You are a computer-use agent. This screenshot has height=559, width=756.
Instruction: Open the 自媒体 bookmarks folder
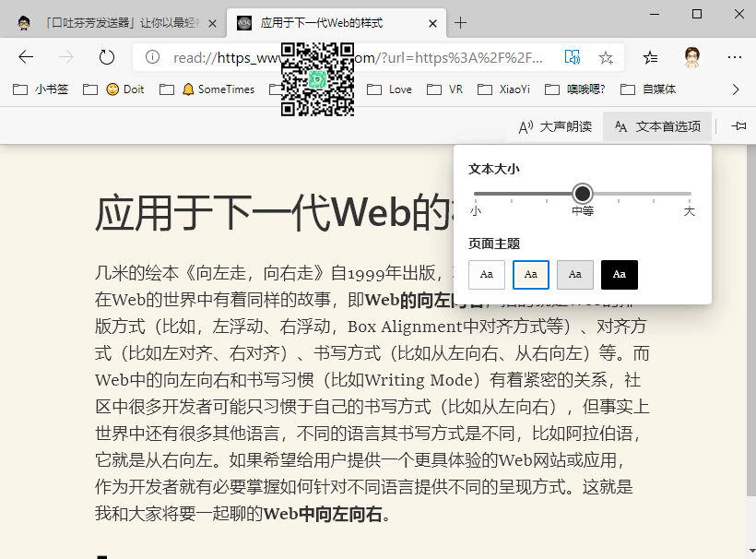(648, 89)
